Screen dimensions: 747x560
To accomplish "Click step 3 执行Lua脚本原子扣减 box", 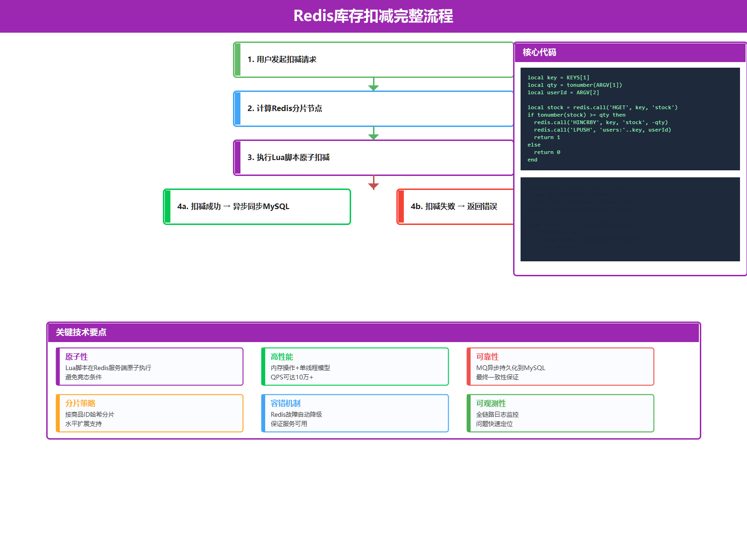I will click(x=373, y=158).
